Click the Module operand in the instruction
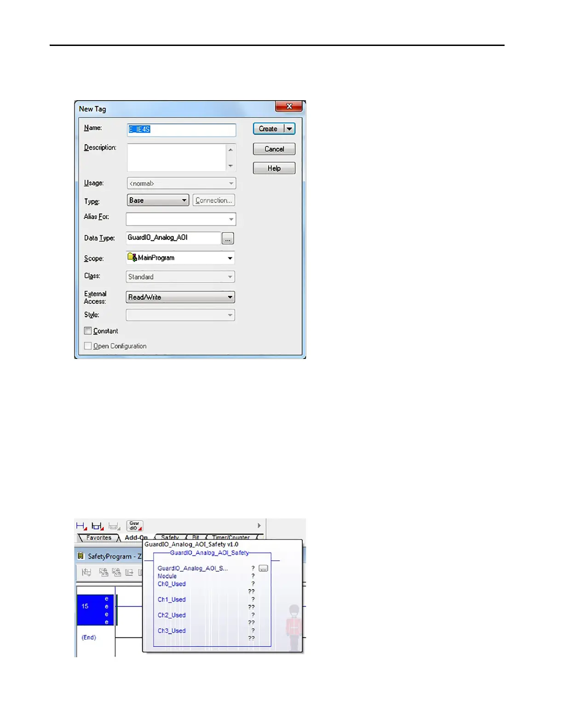563x728 pixels. 167,576
